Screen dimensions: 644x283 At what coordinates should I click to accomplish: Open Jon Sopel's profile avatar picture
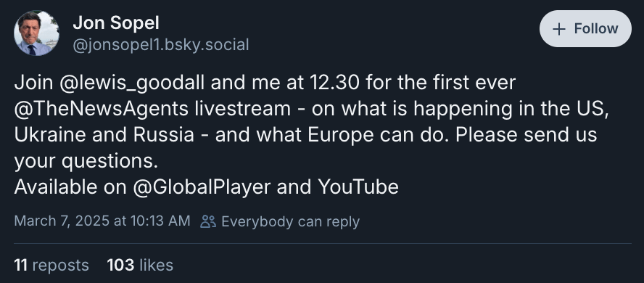36,33
